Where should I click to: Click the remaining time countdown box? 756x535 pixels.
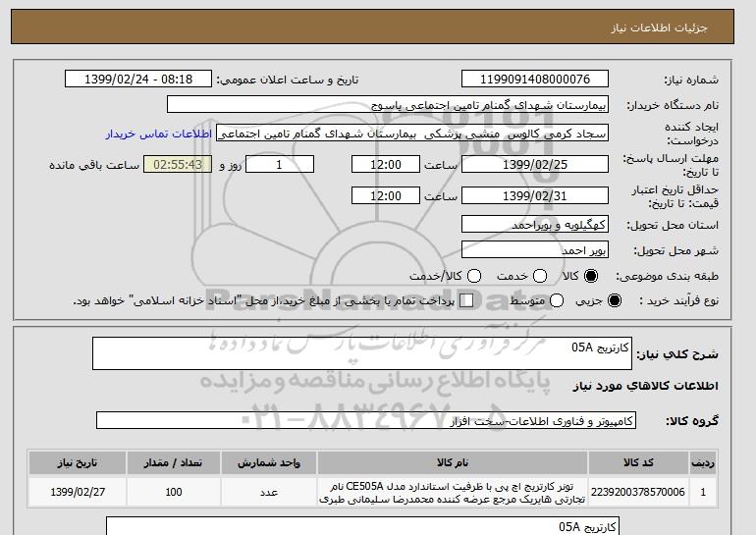pyautogui.click(x=178, y=165)
